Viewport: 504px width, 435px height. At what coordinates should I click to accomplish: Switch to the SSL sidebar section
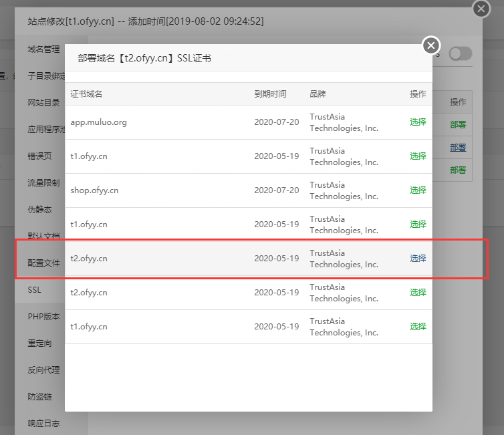click(35, 290)
